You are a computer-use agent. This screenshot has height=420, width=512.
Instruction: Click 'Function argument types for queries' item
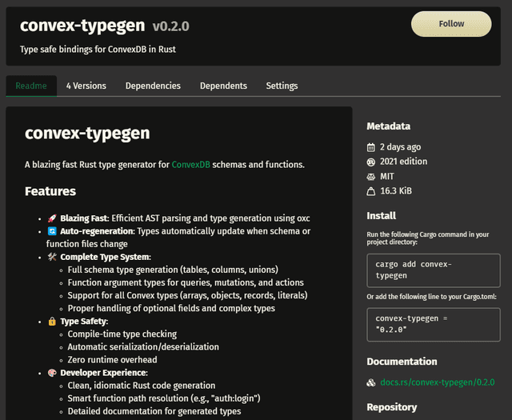click(x=186, y=283)
